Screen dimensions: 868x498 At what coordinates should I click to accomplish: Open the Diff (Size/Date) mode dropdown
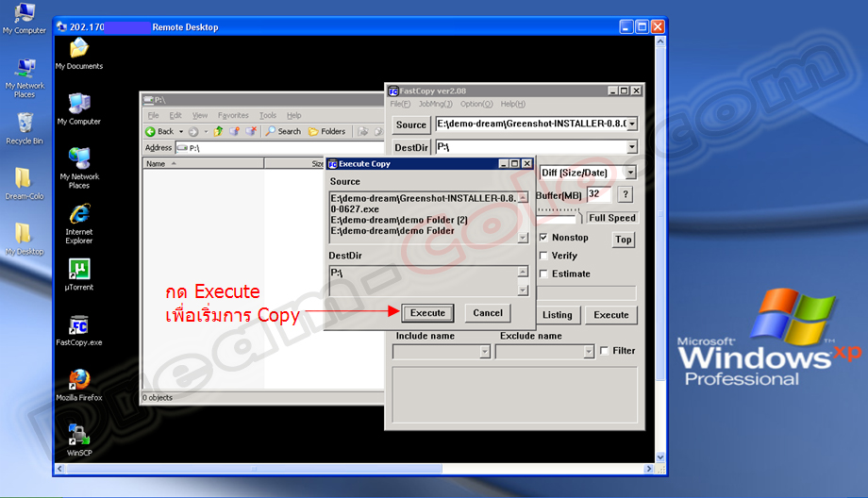[x=630, y=173]
